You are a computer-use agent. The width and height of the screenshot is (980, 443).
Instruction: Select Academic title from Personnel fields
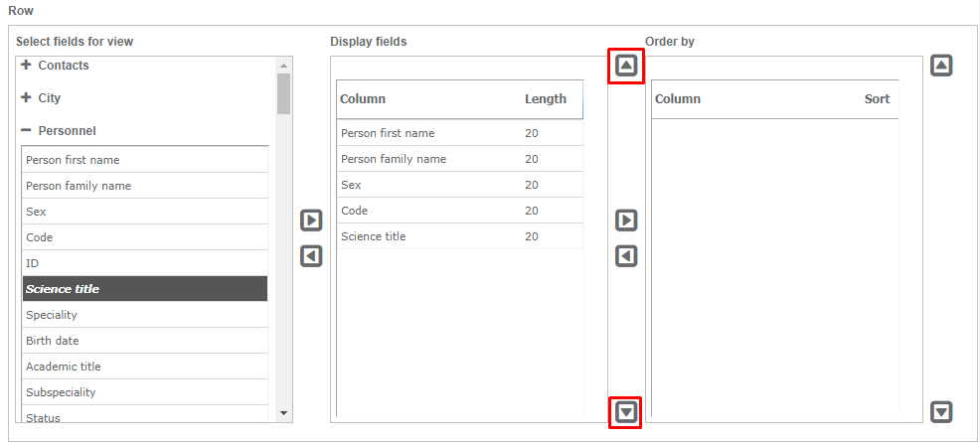click(x=145, y=367)
